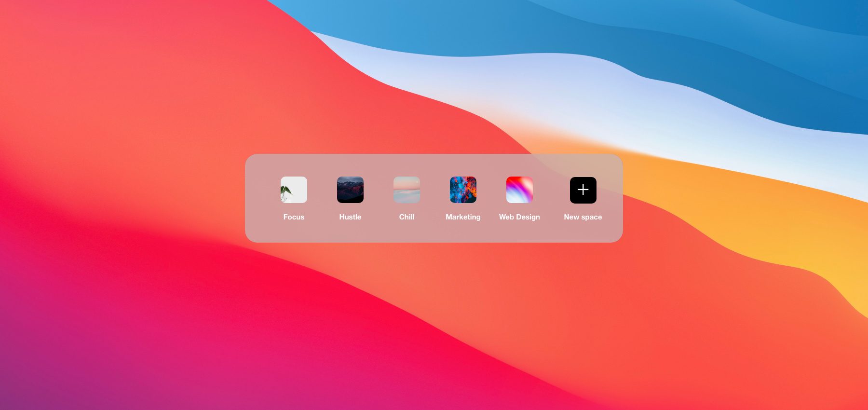Click the Marketing text label

point(463,217)
